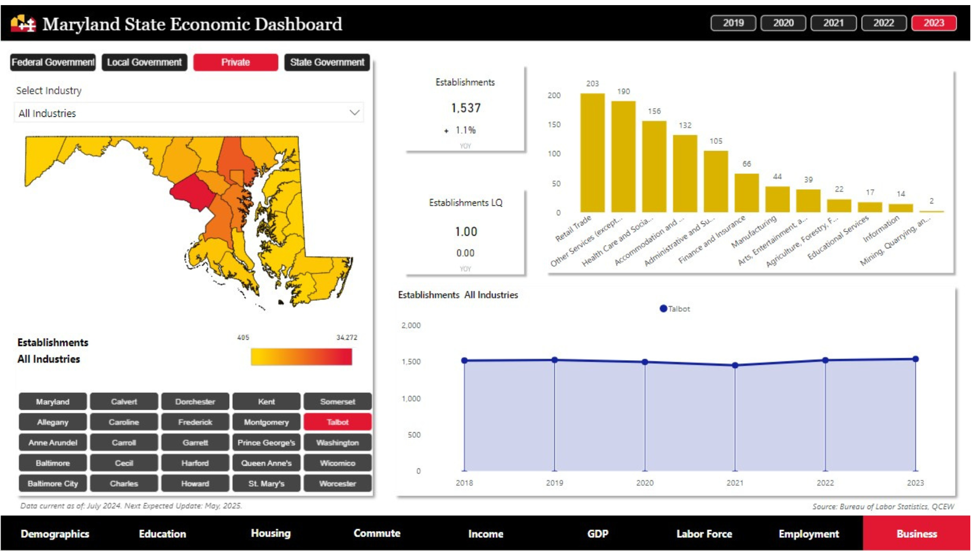Toggle the Federal Government ownership filter
This screenshot has height=551, width=980.
53,62
